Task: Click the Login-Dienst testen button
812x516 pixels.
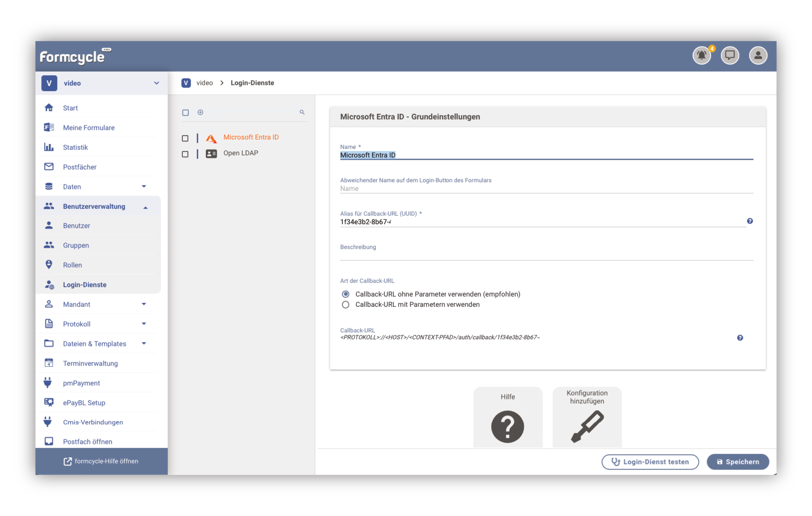Action: pyautogui.click(x=650, y=462)
